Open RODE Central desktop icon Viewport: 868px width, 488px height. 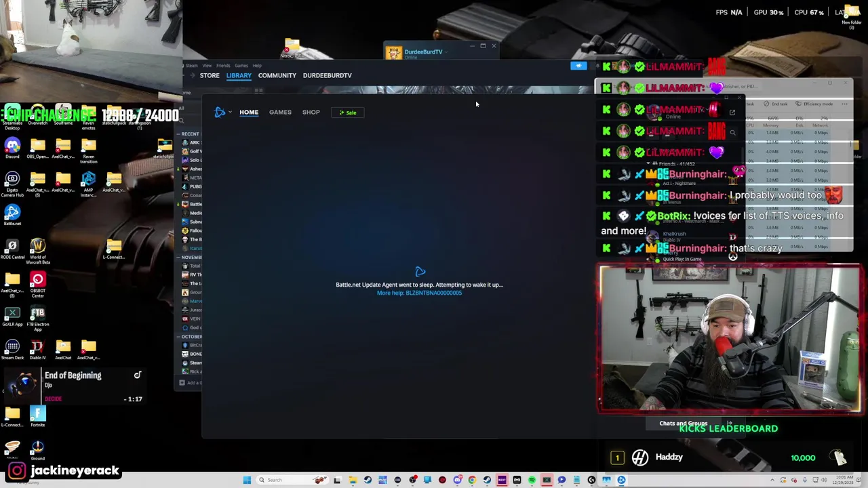[x=12, y=248]
